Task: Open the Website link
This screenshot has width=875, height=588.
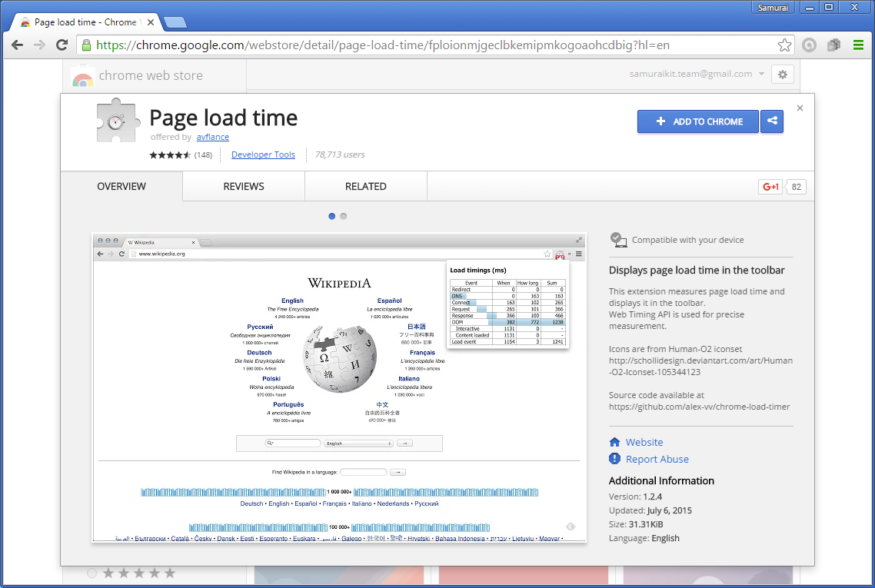Action: tap(644, 443)
